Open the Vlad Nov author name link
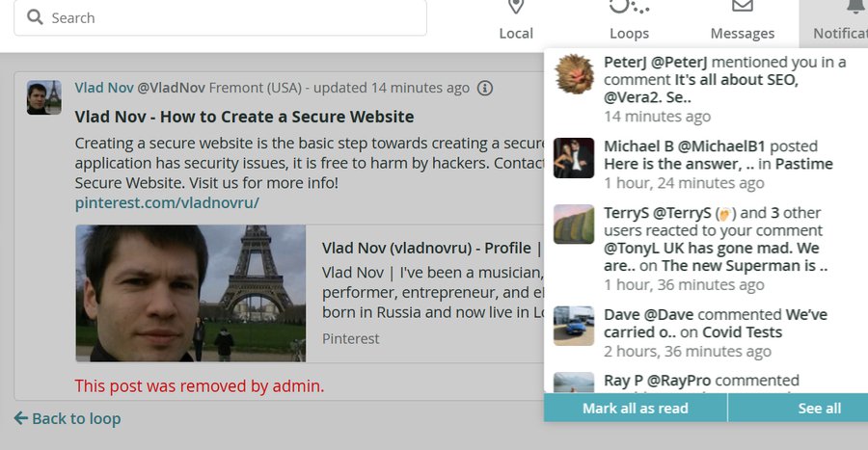Viewport: 868px width, 450px height. click(104, 88)
